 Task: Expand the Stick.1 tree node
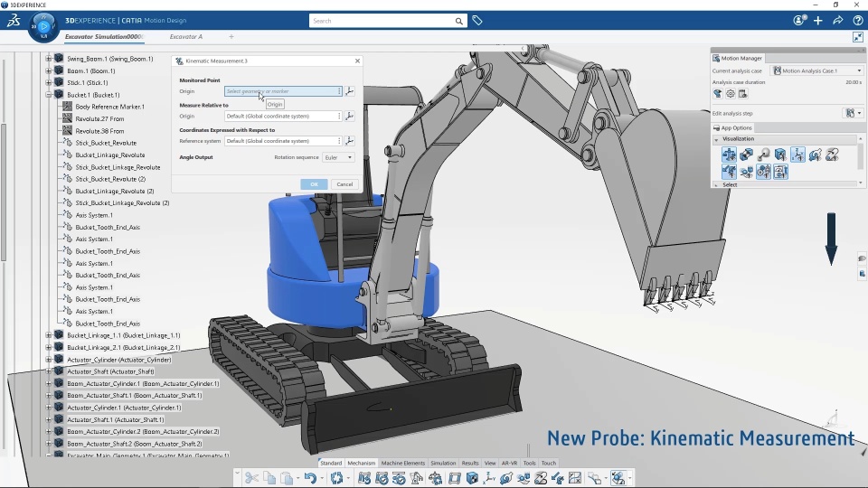[x=48, y=82]
